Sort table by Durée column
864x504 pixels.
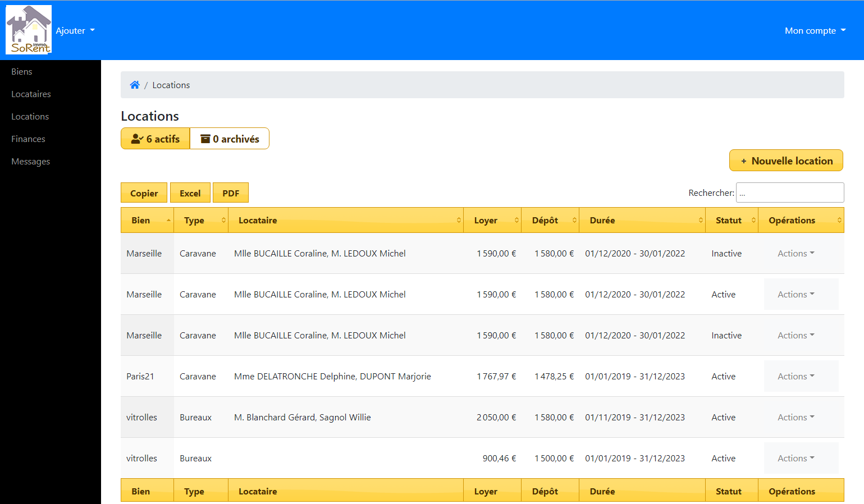(x=642, y=220)
